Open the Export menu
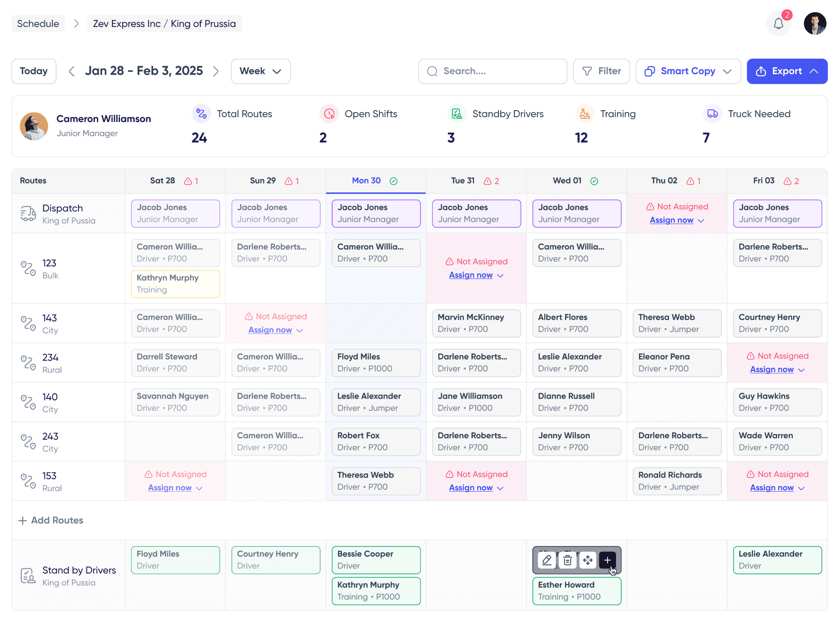Screen dimensions: 840x625 pyautogui.click(x=787, y=71)
